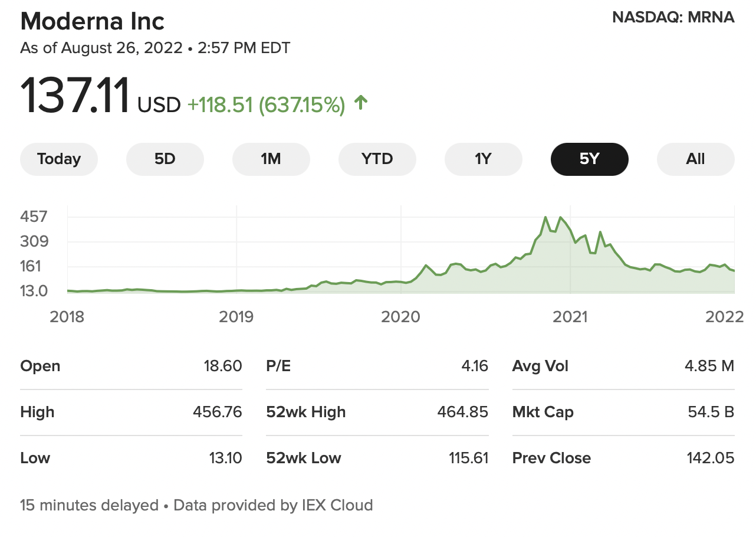
Task: Click the 2020 label on the chart axis
Action: coord(401,317)
